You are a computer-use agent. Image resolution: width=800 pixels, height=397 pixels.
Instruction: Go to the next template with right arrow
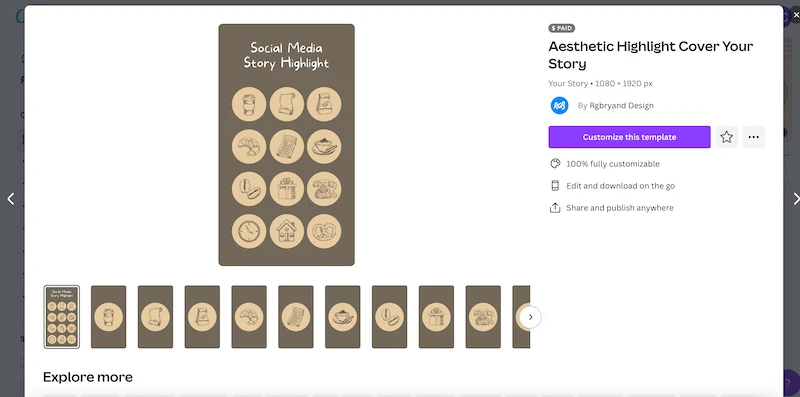[x=794, y=199]
